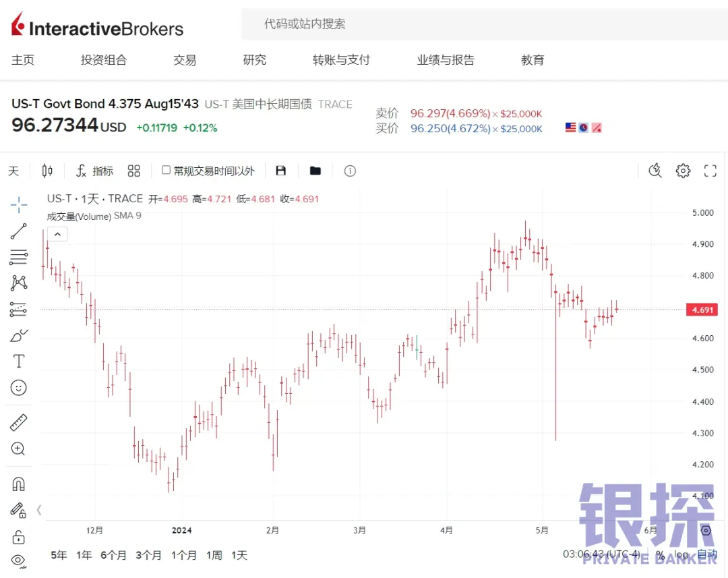Select the crosshair cursor tool
The height and width of the screenshot is (578, 728).
point(19,204)
